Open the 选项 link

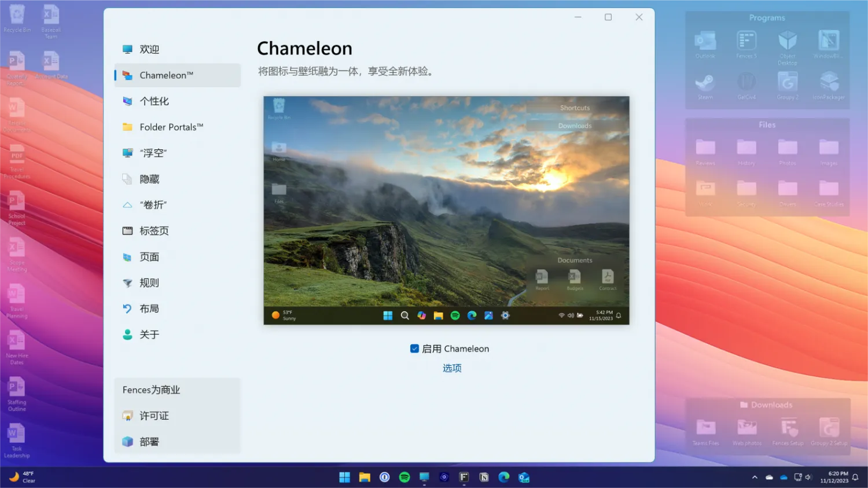click(452, 368)
